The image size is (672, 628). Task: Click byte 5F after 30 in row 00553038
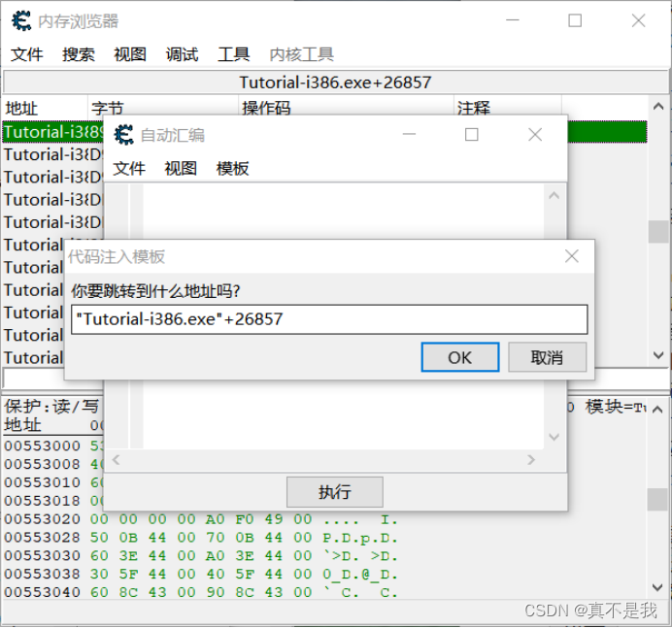[x=128, y=574]
